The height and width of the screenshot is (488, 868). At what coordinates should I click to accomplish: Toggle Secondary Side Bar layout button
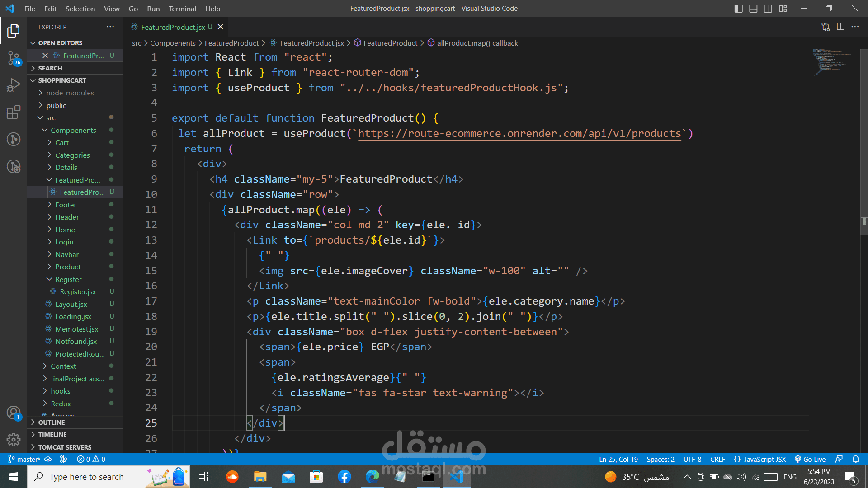pos(768,9)
